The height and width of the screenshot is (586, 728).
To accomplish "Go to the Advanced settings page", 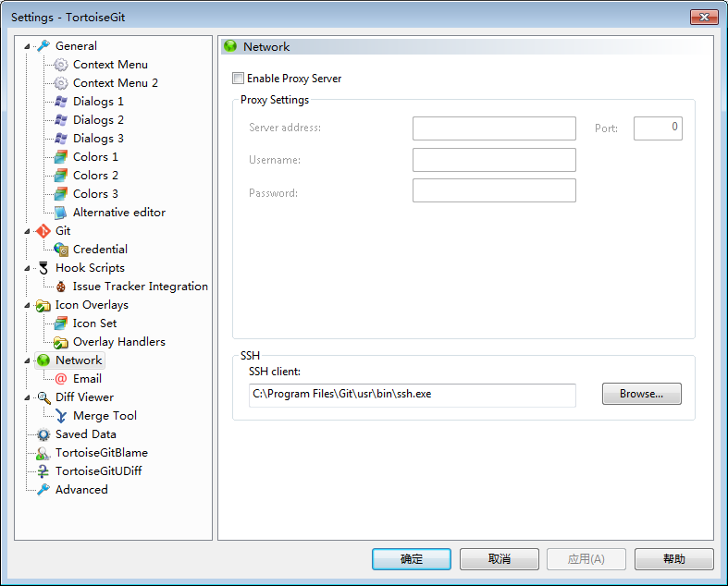I will (x=81, y=490).
